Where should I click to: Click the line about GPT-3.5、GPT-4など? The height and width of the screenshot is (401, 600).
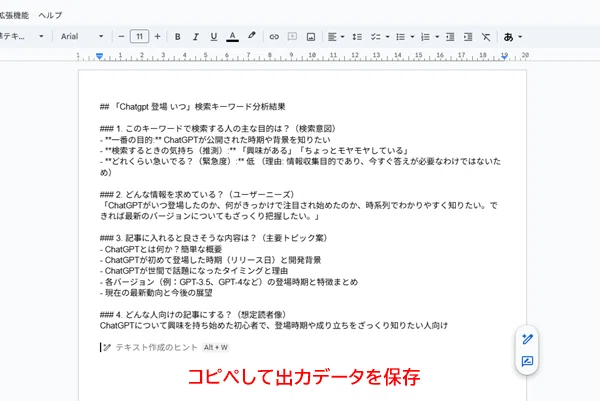click(229, 282)
